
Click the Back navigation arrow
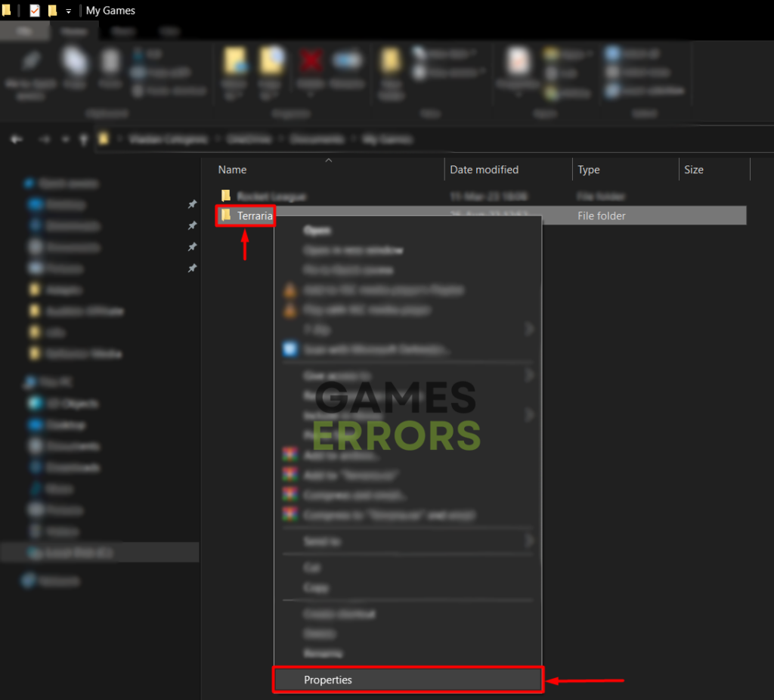(17, 139)
